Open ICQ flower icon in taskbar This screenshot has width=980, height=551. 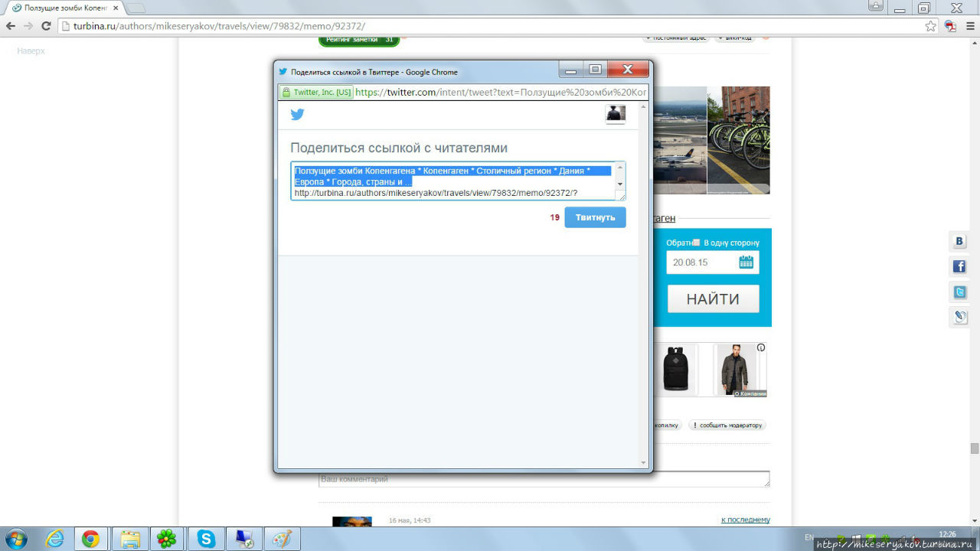(x=166, y=539)
